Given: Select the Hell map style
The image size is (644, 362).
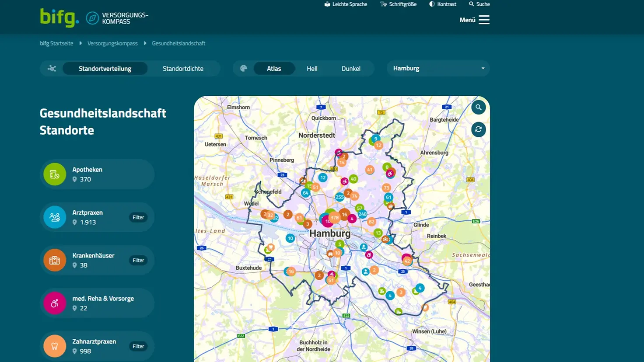Looking at the screenshot, I should 312,69.
